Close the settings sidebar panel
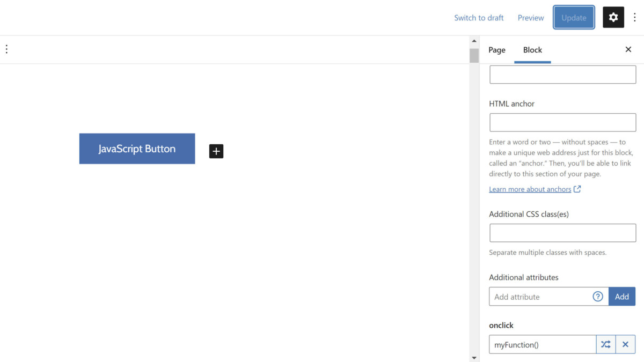Image resolution: width=644 pixels, height=362 pixels. click(628, 50)
